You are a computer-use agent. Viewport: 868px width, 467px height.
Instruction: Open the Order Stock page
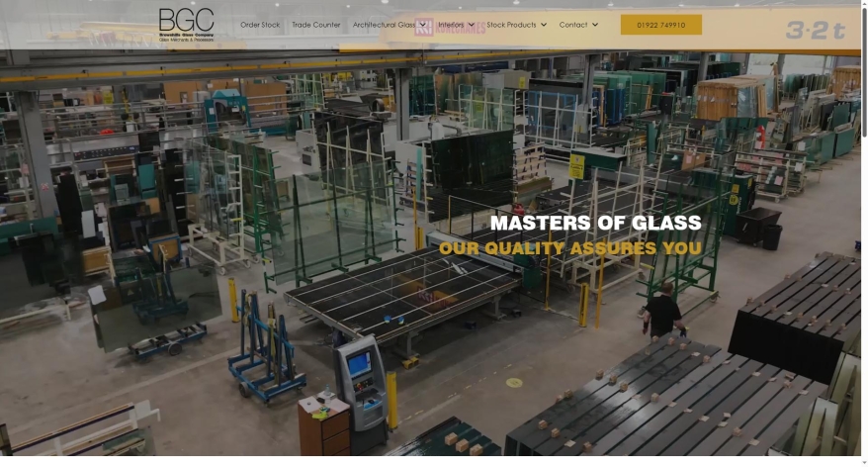260,25
